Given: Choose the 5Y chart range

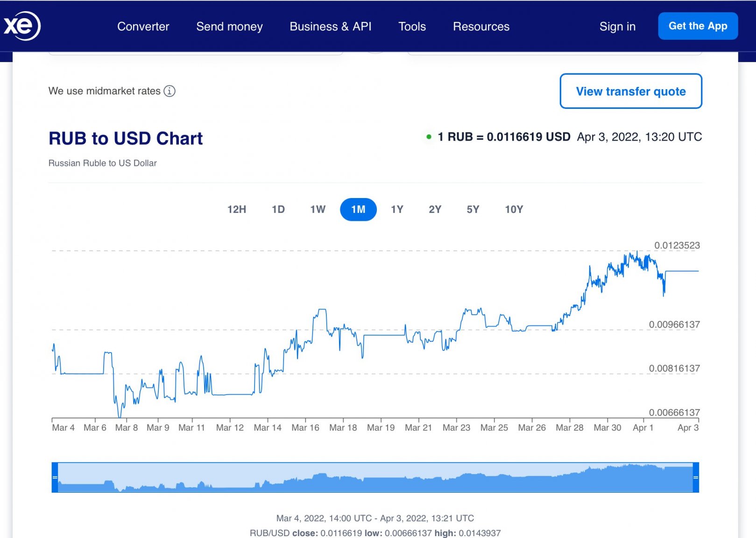Looking at the screenshot, I should click(473, 209).
